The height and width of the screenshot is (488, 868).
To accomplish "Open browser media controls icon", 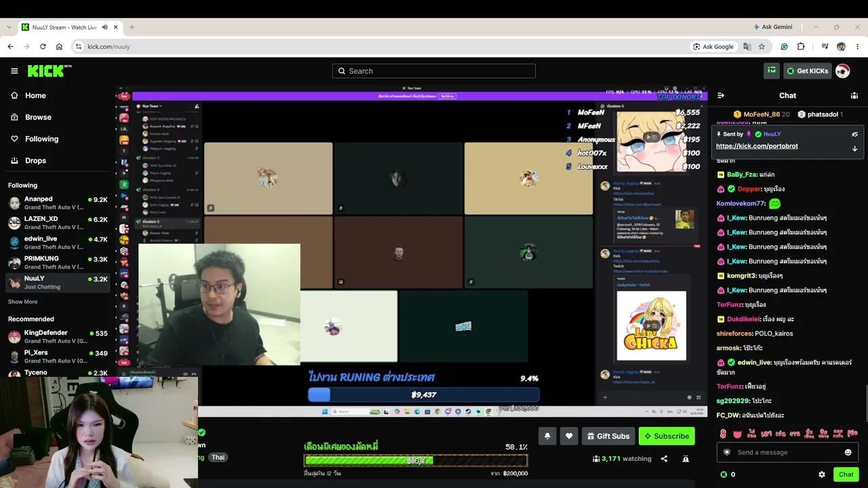I will pyautogui.click(x=825, y=47).
